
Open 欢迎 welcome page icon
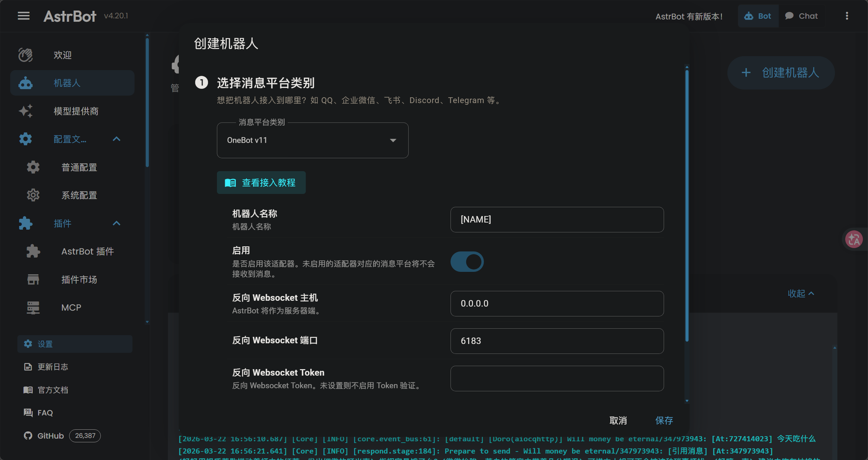pyautogui.click(x=26, y=55)
